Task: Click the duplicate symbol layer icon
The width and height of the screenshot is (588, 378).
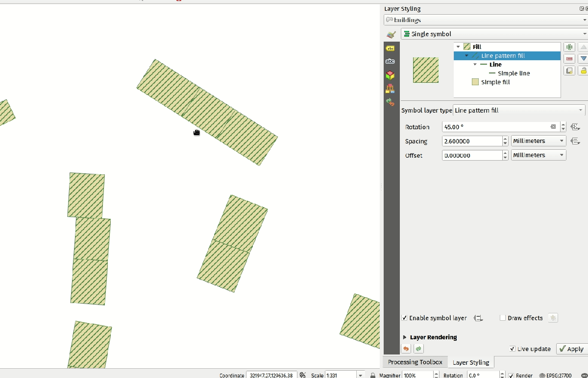Action: point(569,71)
